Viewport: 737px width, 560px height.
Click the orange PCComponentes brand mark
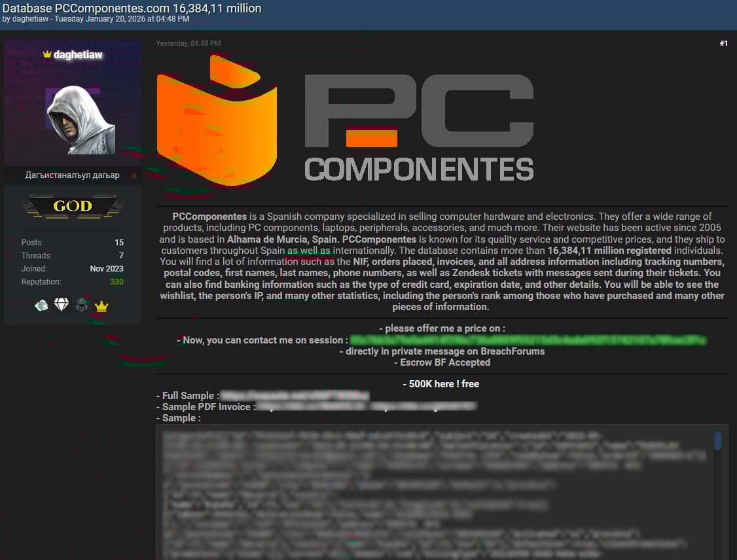pyautogui.click(x=216, y=121)
